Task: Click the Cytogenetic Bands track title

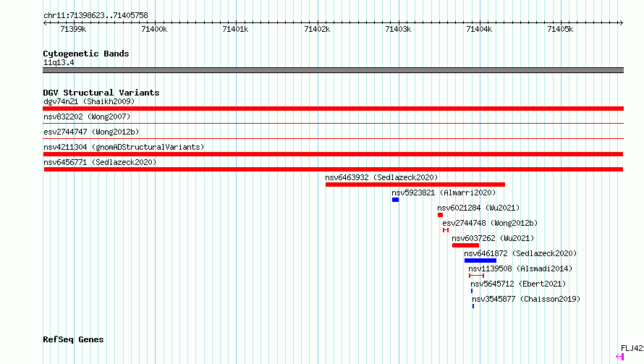Action: [x=86, y=54]
